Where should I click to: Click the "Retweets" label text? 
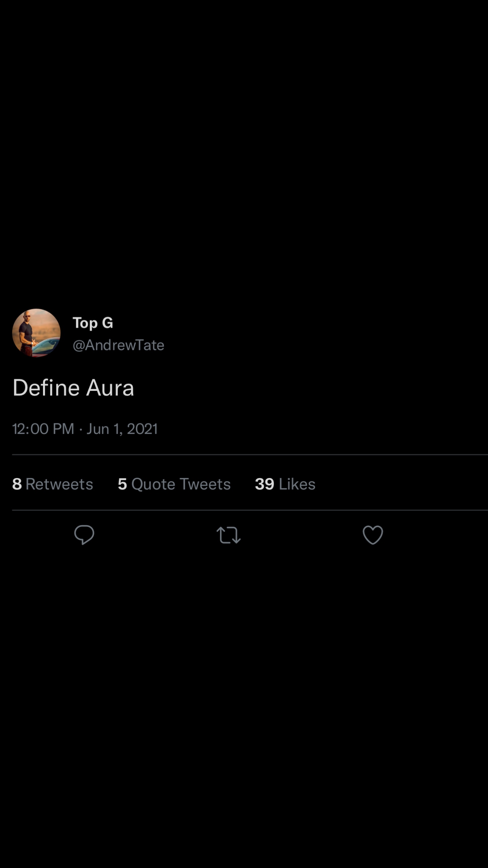[x=59, y=484]
